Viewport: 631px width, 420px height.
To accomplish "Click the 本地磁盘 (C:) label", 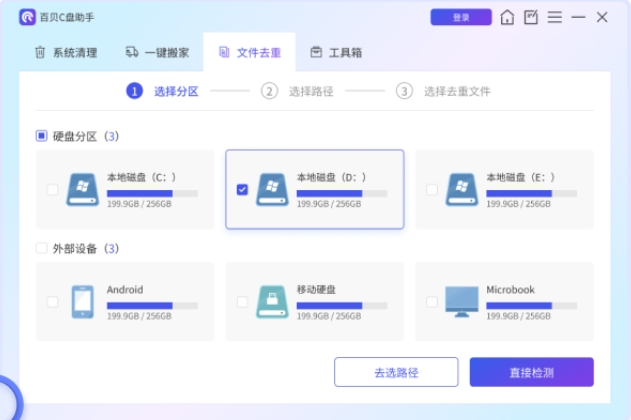I will (x=141, y=177).
